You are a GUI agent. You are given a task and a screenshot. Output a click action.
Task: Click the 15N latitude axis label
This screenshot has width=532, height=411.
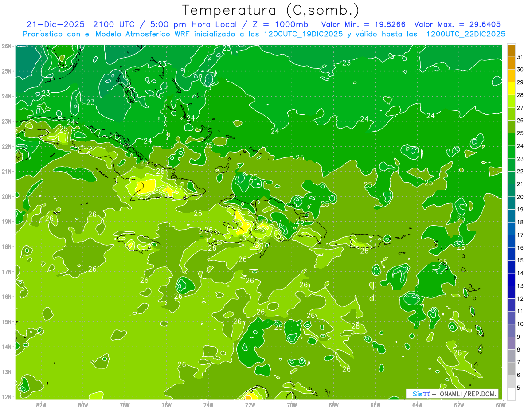coord(7,322)
